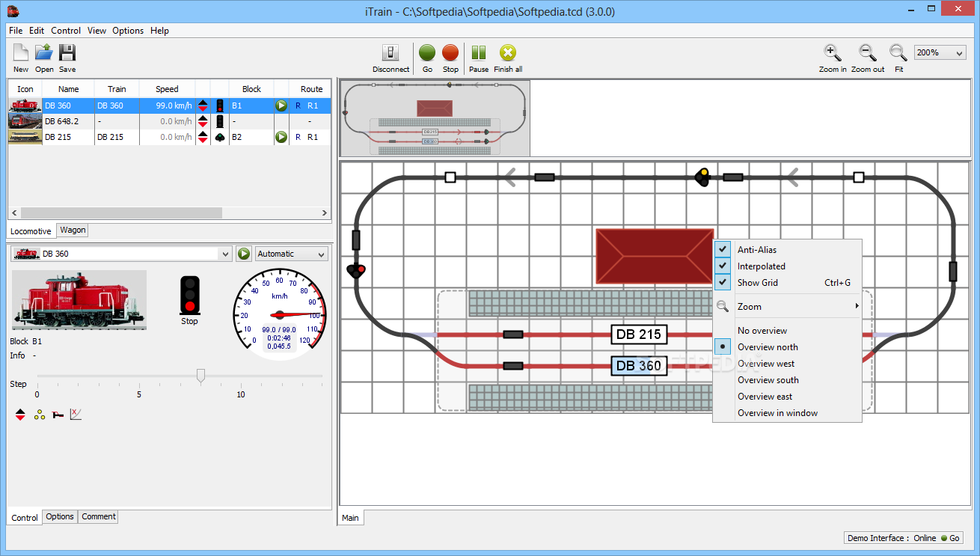Open a layout file with Open icon

tap(44, 53)
